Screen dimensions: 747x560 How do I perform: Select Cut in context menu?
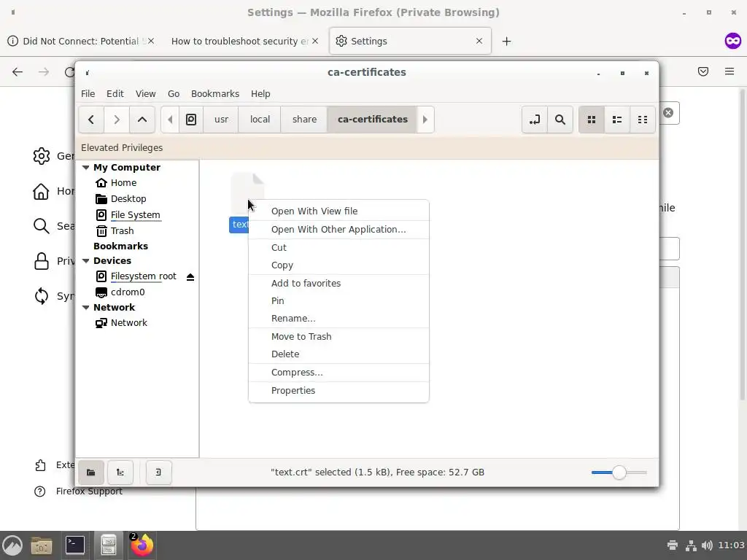point(338,248)
